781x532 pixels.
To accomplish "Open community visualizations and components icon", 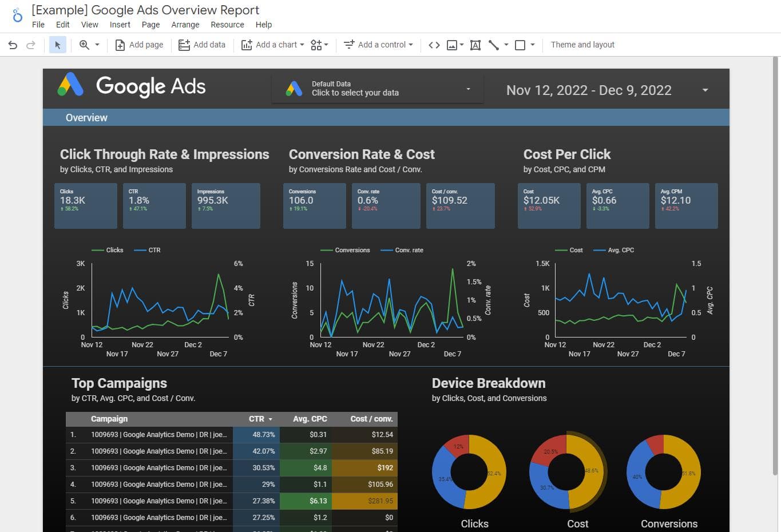I will (x=316, y=45).
